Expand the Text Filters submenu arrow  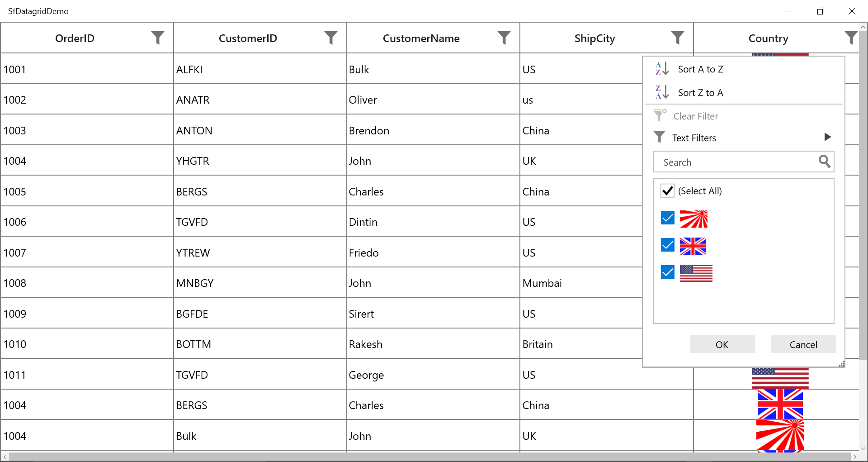tap(827, 137)
